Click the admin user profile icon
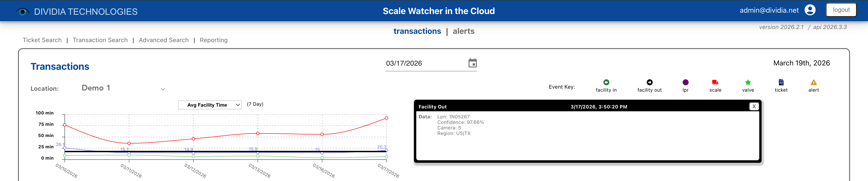Screen dimensions: 868x181 [810, 10]
